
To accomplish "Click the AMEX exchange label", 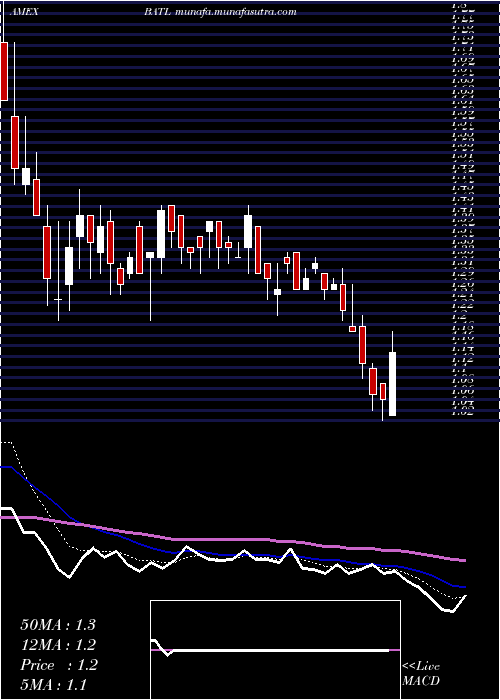I will pyautogui.click(x=24, y=12).
